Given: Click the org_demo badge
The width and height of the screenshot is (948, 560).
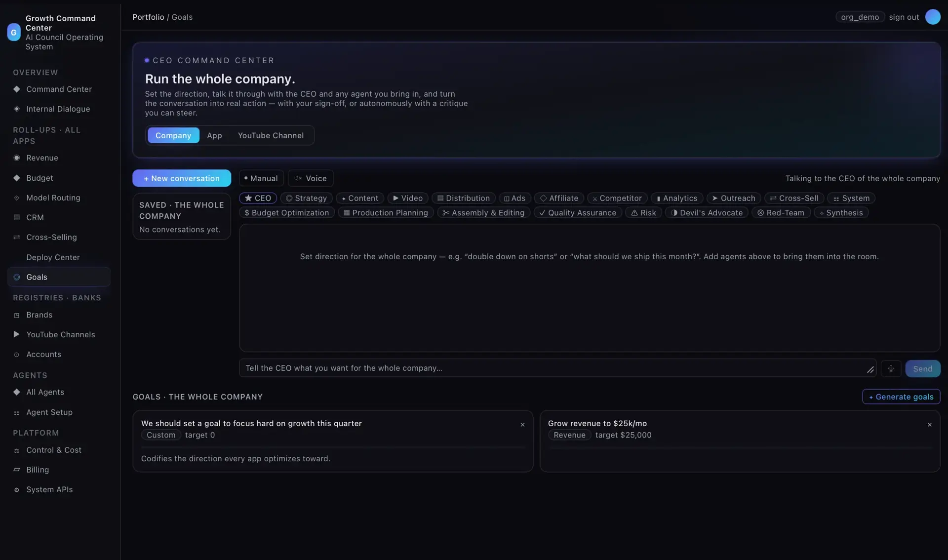Looking at the screenshot, I should click(860, 17).
